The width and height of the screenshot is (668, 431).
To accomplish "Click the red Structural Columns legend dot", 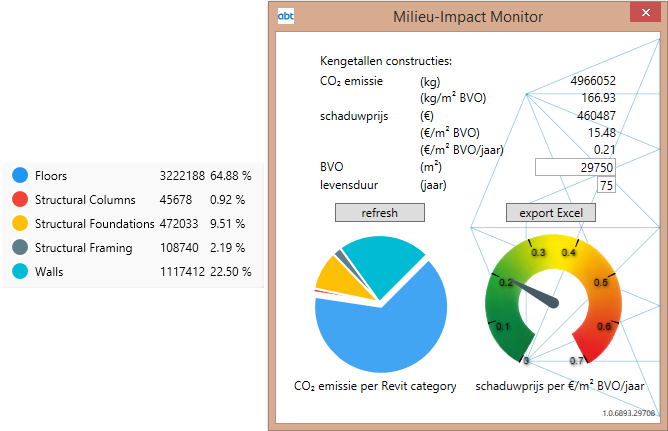I will [20, 199].
